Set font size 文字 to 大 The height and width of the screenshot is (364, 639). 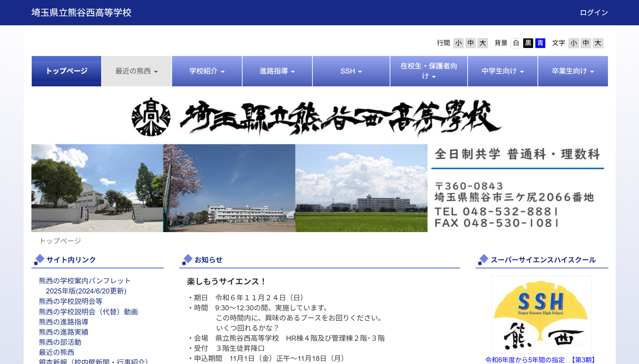[598, 43]
